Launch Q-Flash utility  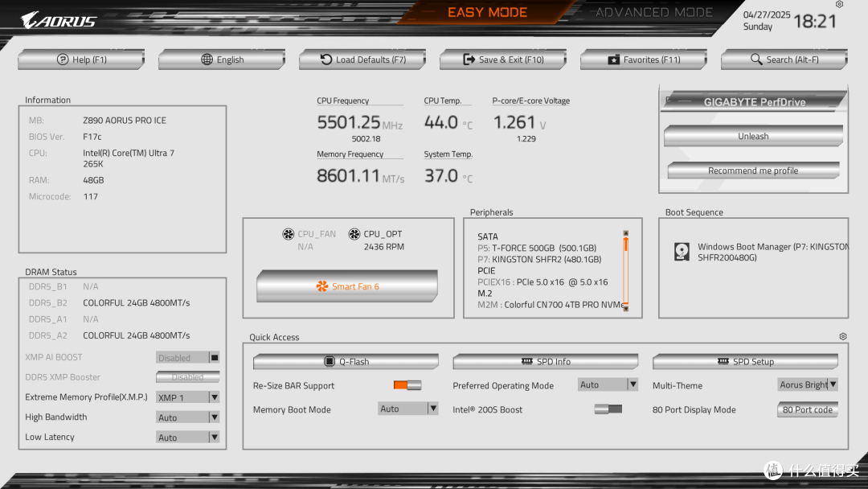[x=346, y=362]
